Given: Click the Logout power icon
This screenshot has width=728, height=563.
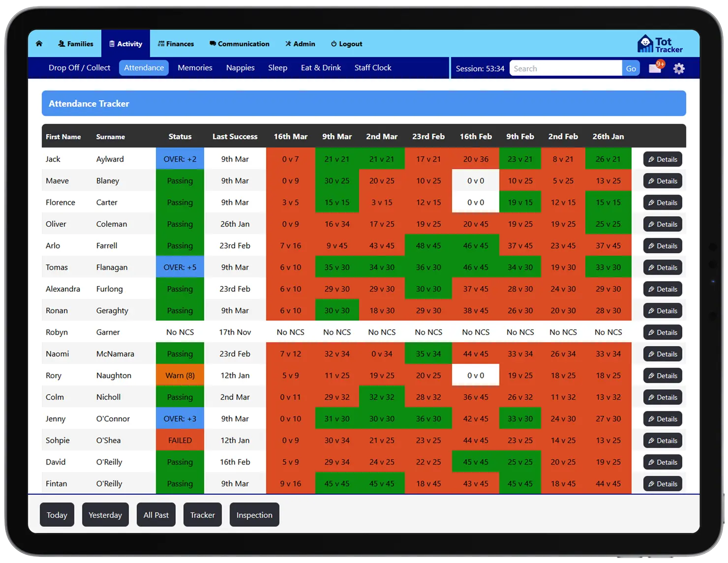Looking at the screenshot, I should coord(334,43).
